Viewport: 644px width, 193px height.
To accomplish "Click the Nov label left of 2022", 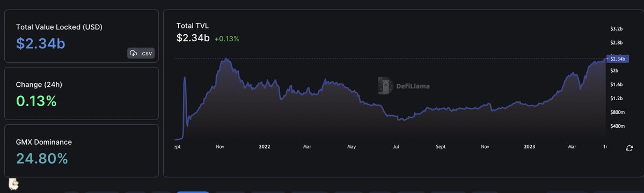I will [x=221, y=146].
